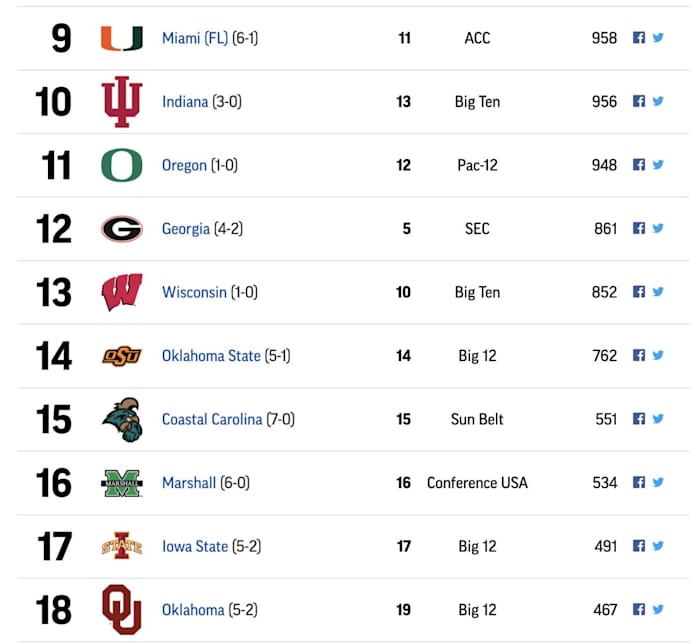Click the Wisconsin W logo

[121, 292]
